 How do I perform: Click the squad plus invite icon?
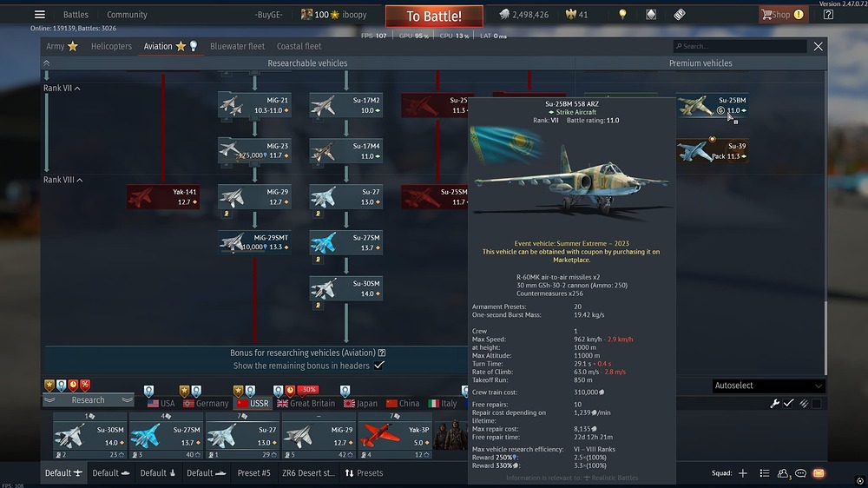(743, 473)
